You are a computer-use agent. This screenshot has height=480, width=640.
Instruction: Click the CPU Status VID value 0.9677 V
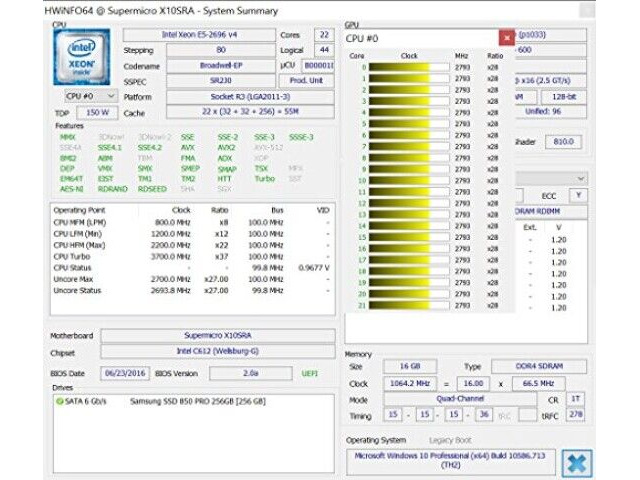pos(314,268)
